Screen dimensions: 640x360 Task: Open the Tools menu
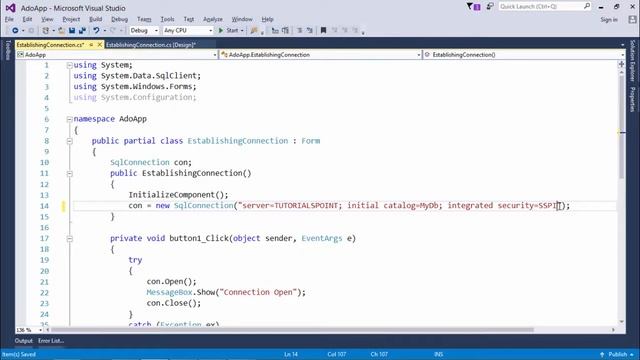(167, 19)
